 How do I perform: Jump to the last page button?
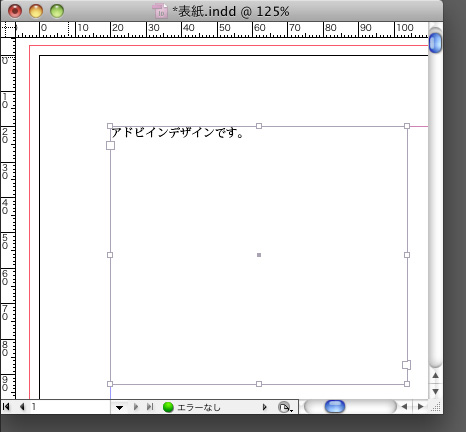pyautogui.click(x=150, y=407)
